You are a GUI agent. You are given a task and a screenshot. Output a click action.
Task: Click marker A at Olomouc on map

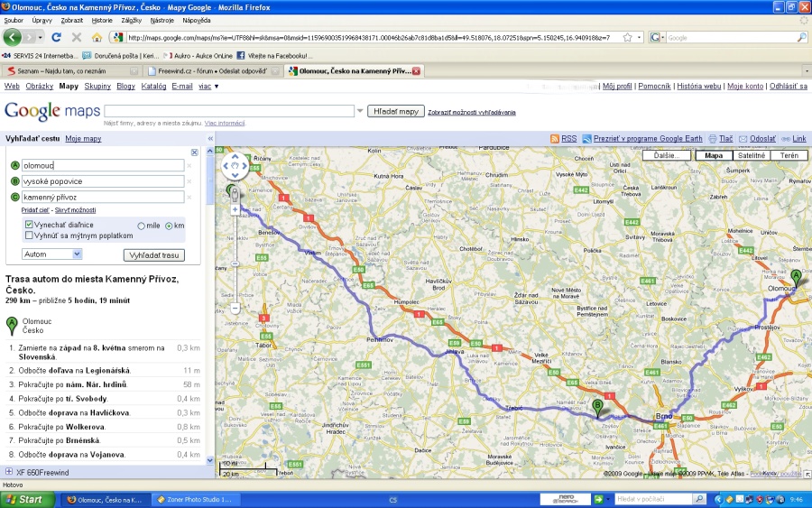click(x=796, y=277)
